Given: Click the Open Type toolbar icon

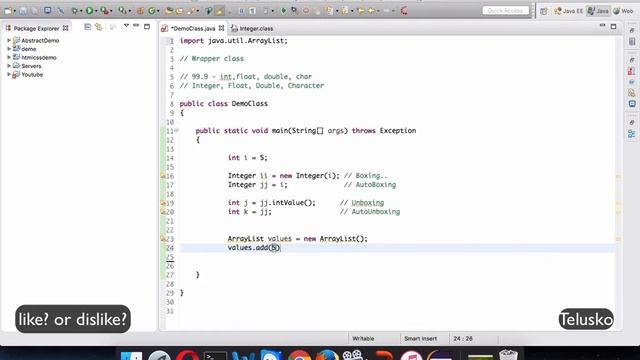Looking at the screenshot, I should point(169,11).
